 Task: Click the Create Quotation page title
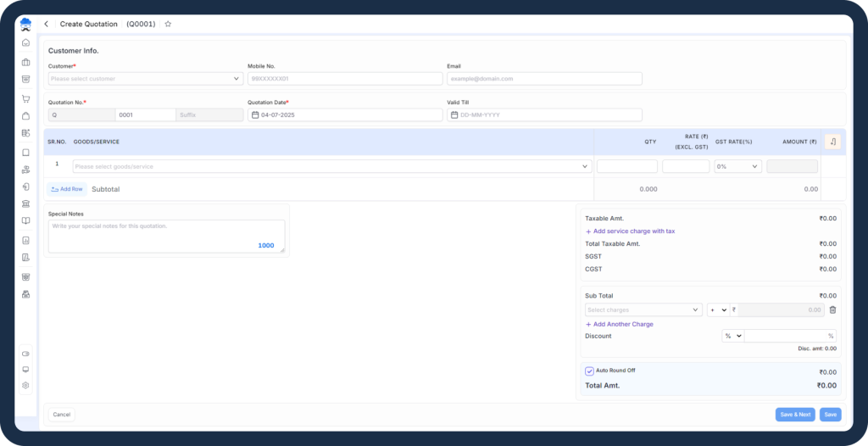coord(88,24)
